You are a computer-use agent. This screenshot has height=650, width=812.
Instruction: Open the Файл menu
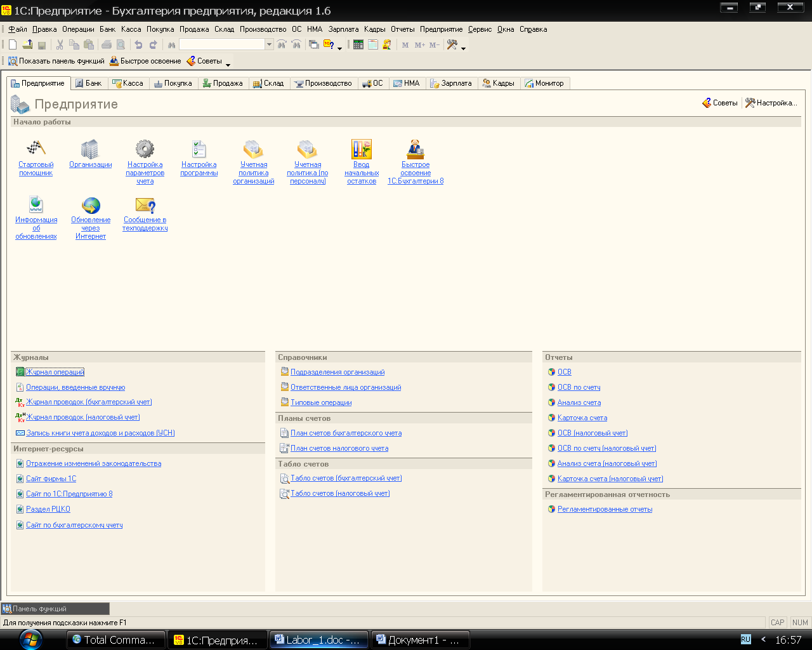18,29
